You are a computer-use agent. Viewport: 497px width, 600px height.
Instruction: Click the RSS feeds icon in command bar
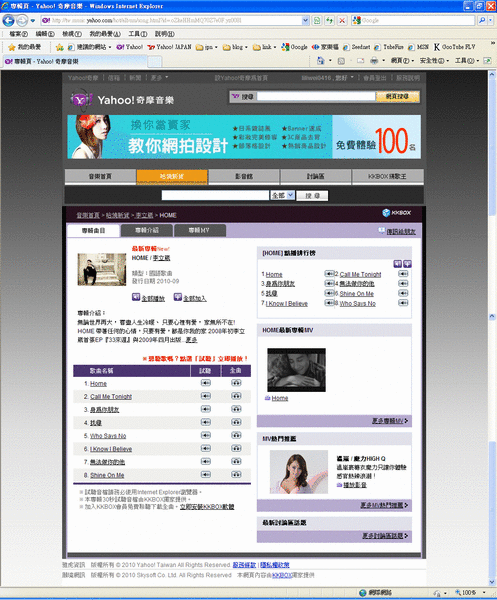[341, 61]
